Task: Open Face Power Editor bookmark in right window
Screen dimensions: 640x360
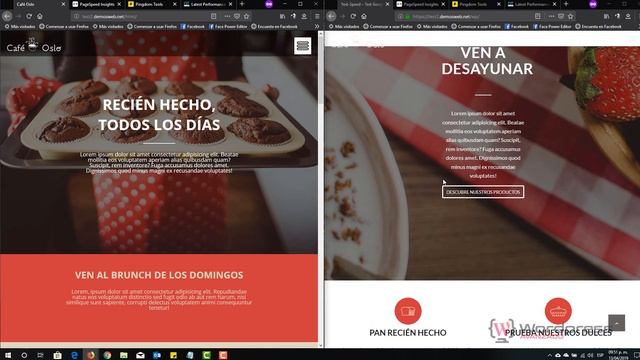Action: pos(552,27)
